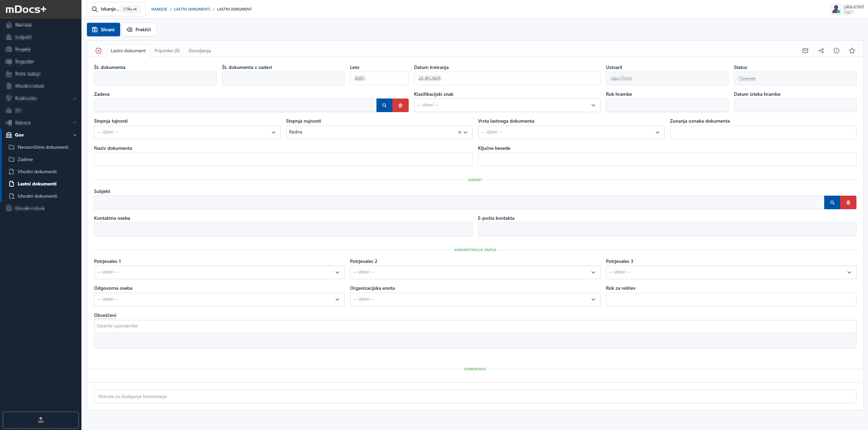Screen dimensions: 868x430
Task: Collapse the Gov section in the sidebar
Action: coord(75,135)
